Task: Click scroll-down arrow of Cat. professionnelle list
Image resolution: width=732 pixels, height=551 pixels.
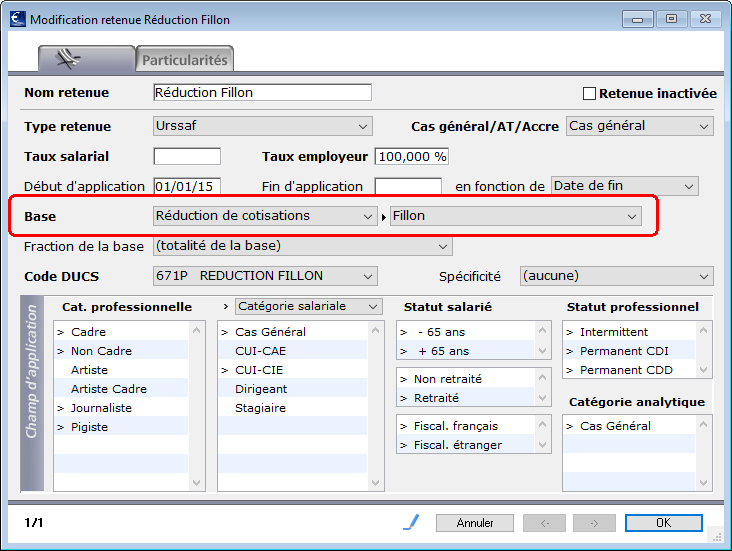Action: pyautogui.click(x=197, y=483)
